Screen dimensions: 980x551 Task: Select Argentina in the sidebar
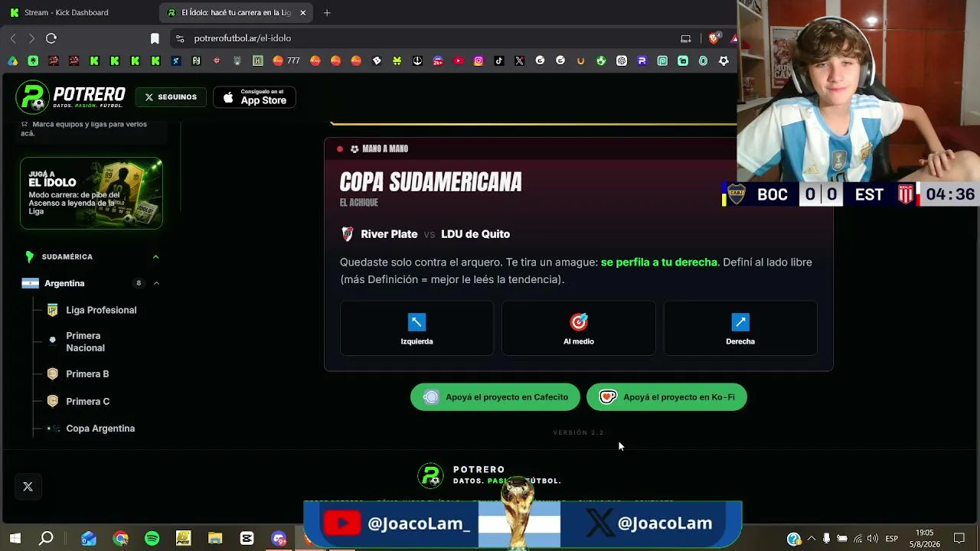[64, 283]
